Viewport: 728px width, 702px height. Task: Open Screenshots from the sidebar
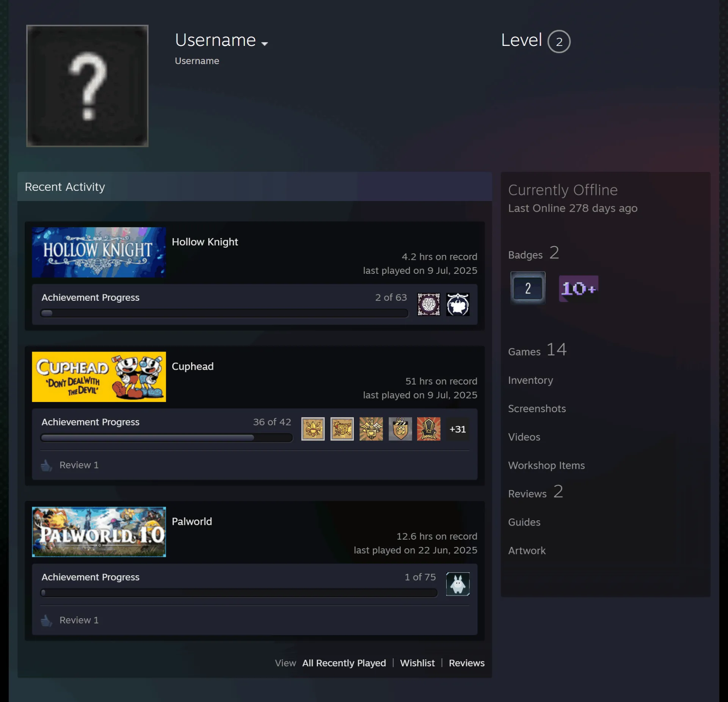point(537,408)
